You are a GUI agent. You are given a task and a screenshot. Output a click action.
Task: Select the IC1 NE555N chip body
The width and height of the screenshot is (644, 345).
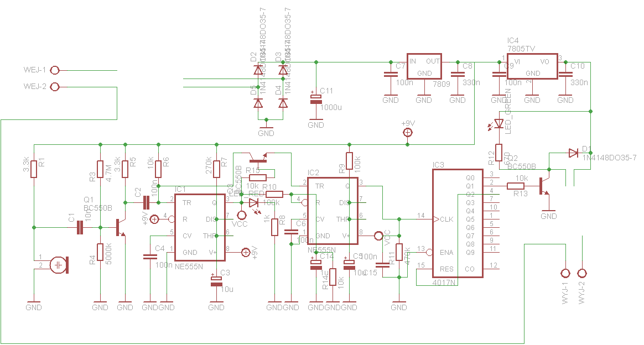tap(200, 228)
